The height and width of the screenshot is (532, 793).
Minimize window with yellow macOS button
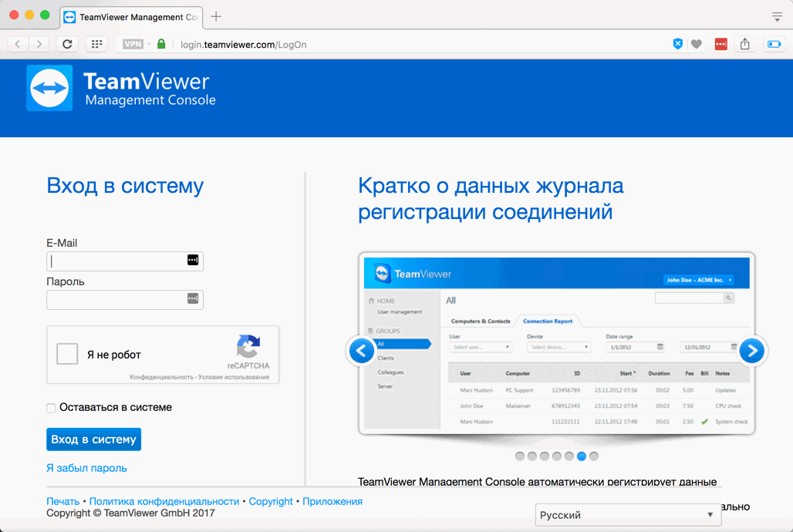click(29, 15)
